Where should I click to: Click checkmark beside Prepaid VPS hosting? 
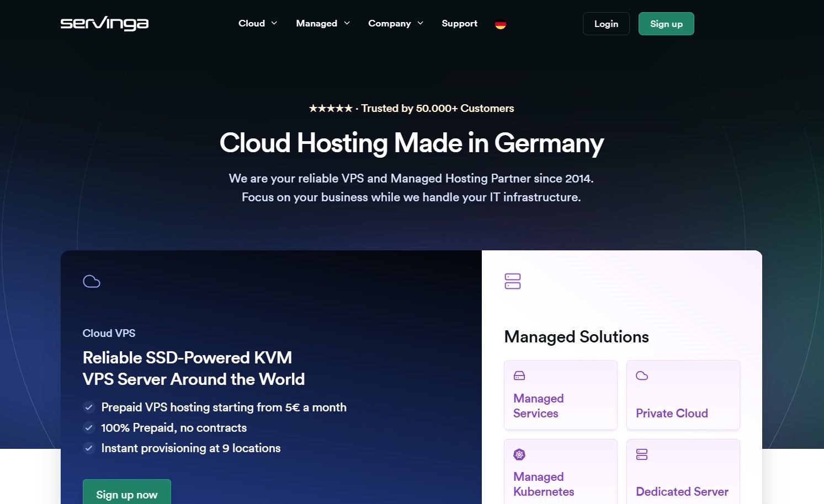coord(89,407)
